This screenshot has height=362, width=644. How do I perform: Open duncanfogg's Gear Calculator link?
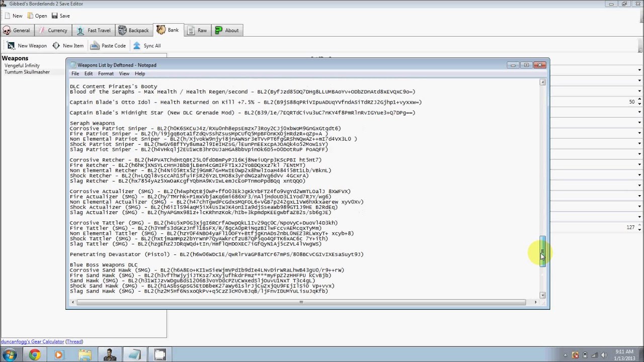coord(32,342)
